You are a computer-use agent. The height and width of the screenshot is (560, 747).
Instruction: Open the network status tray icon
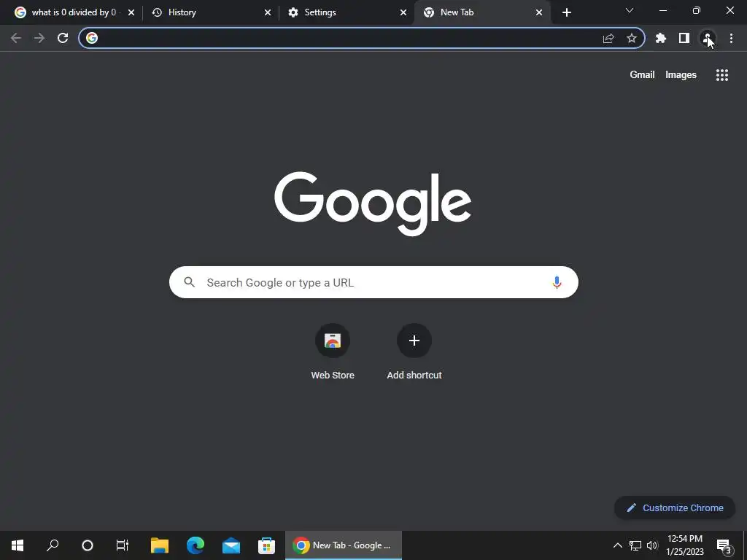coord(635,545)
